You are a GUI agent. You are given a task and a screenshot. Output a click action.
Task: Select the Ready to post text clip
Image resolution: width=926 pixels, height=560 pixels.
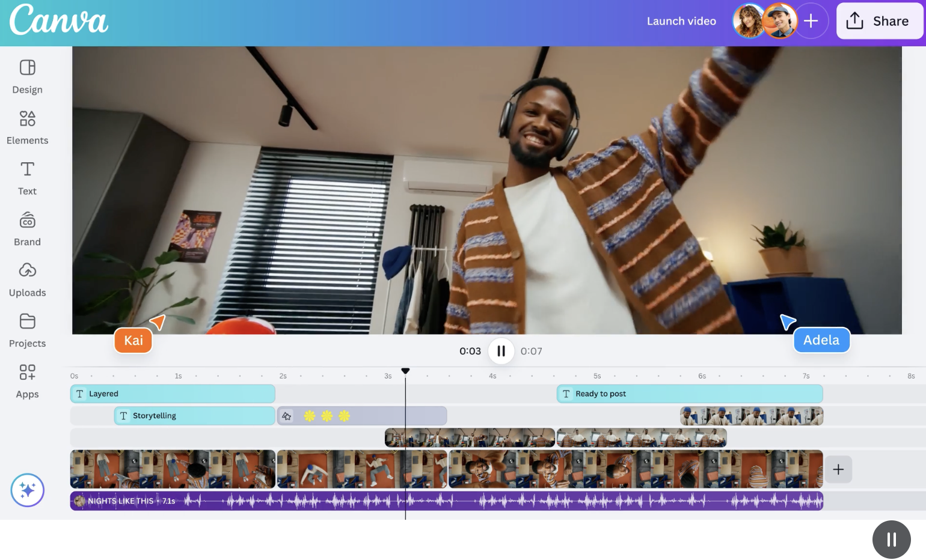[689, 394]
